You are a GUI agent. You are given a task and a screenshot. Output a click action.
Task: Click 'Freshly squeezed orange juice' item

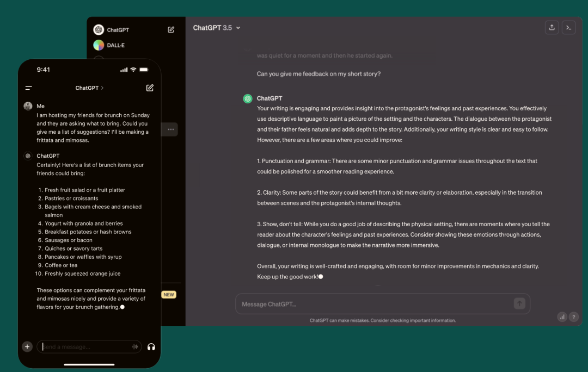coord(83,274)
